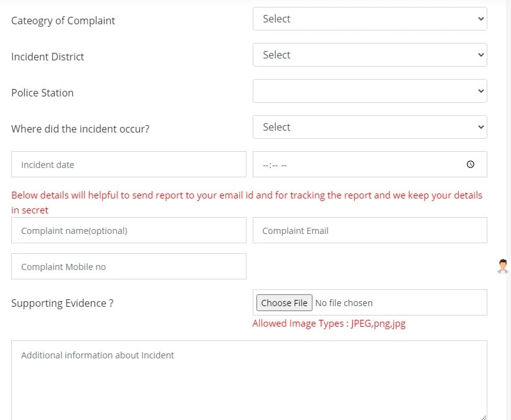This screenshot has width=511, height=420.
Task: Open the support assistant avatar chat
Action: (503, 266)
